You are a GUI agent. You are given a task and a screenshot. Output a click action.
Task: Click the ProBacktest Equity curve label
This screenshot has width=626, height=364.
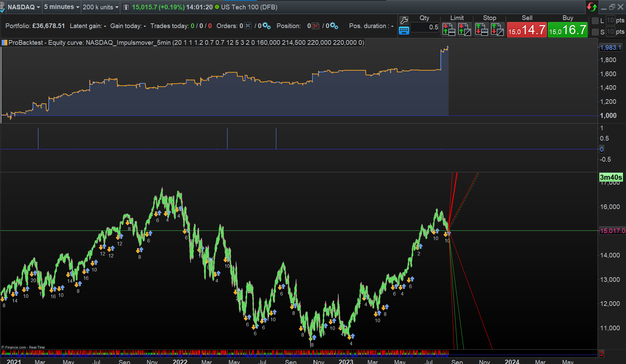point(186,42)
